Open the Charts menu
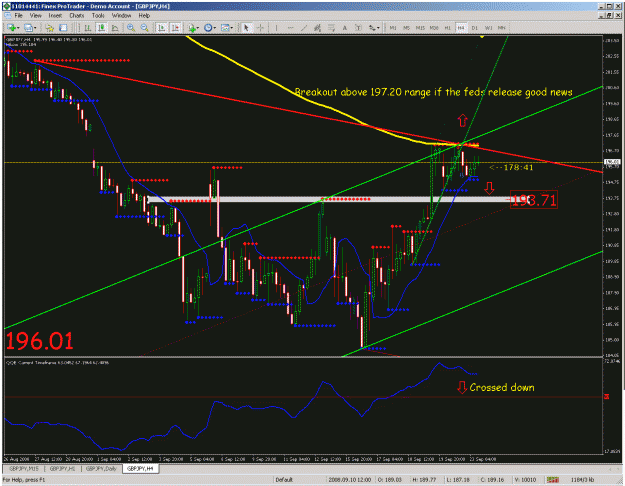The height and width of the screenshot is (486, 625). (x=77, y=16)
